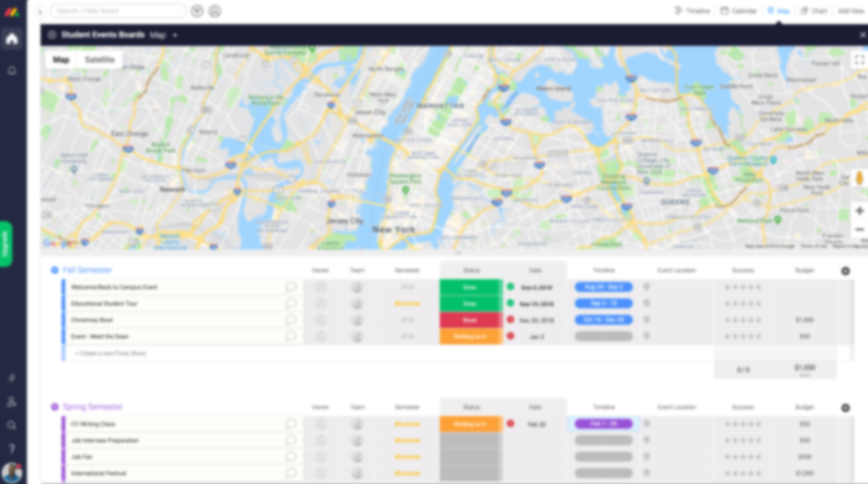Open empty status cell for Job Fair

[471, 457]
